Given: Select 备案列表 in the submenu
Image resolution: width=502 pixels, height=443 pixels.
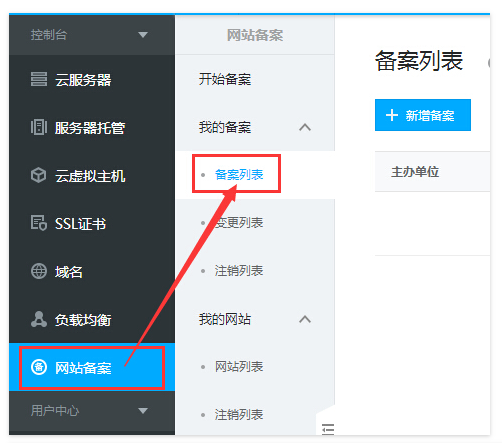Looking at the screenshot, I should [x=239, y=175].
